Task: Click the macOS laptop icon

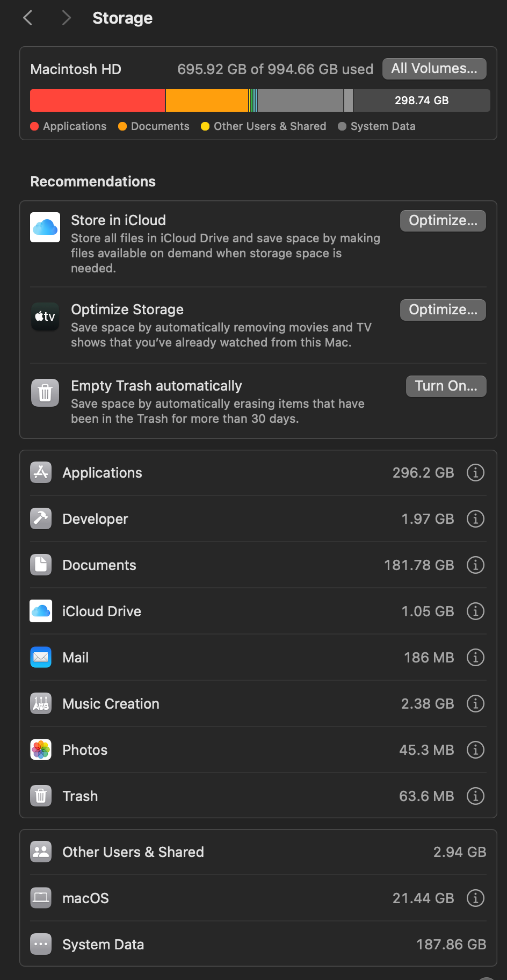Action: tap(41, 898)
